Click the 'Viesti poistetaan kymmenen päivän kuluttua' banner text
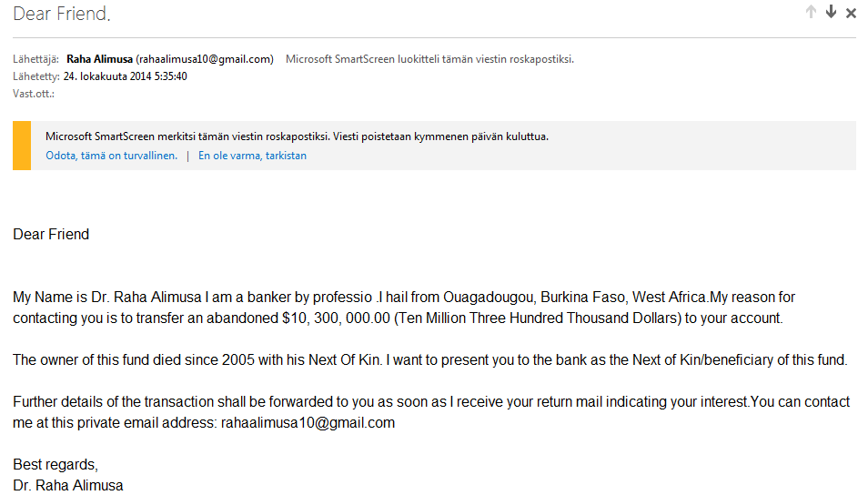Screen dimensions: 868x495 point(440,136)
